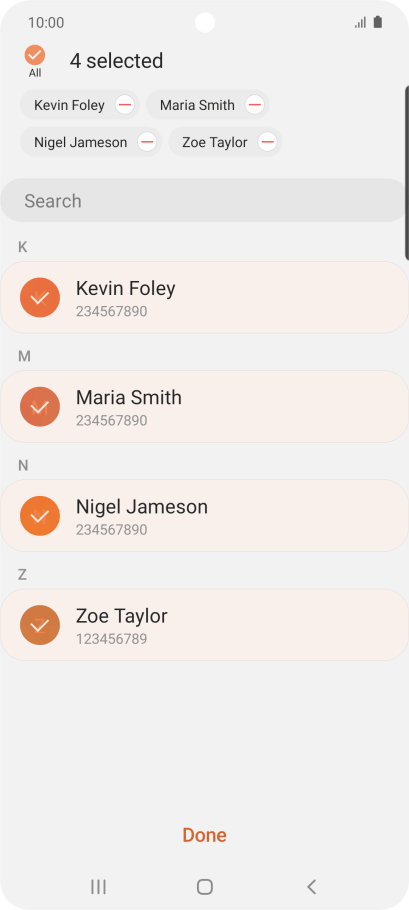Tap the Done button
Screen dimensions: 409x910
click(x=204, y=835)
